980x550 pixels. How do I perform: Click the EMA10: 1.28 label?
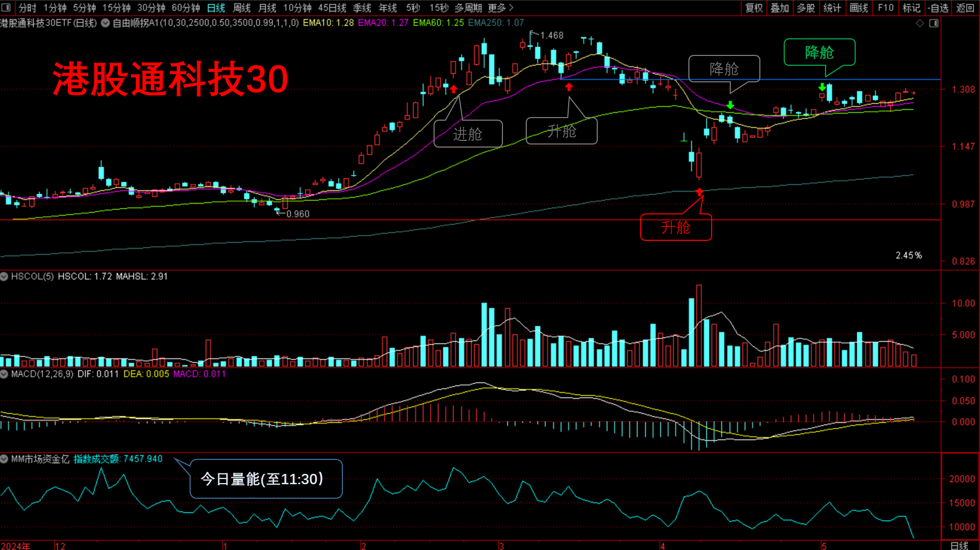click(x=328, y=23)
